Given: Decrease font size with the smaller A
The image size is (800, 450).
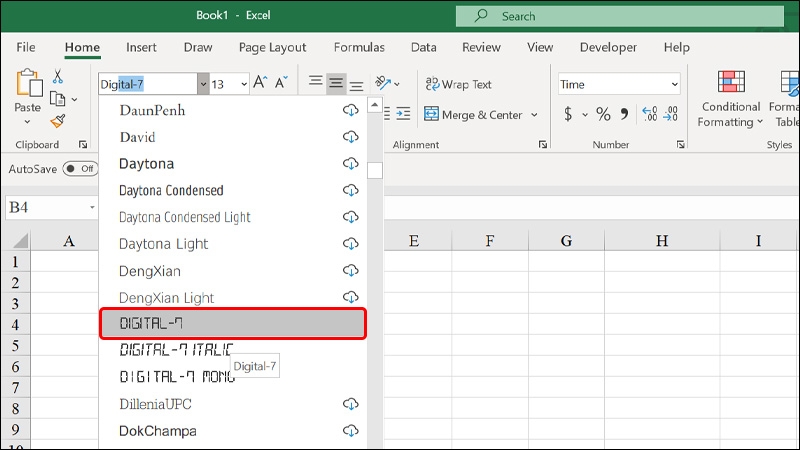Looking at the screenshot, I should tap(281, 83).
